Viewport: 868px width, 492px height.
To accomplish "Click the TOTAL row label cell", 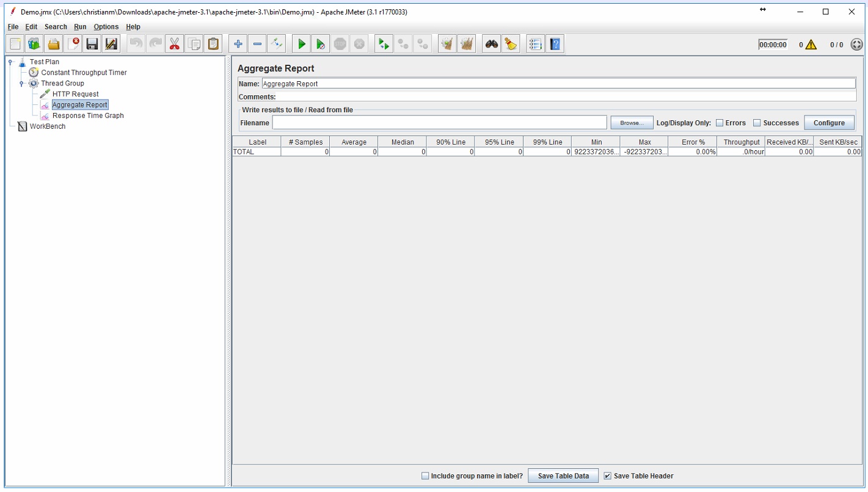I will pos(257,152).
